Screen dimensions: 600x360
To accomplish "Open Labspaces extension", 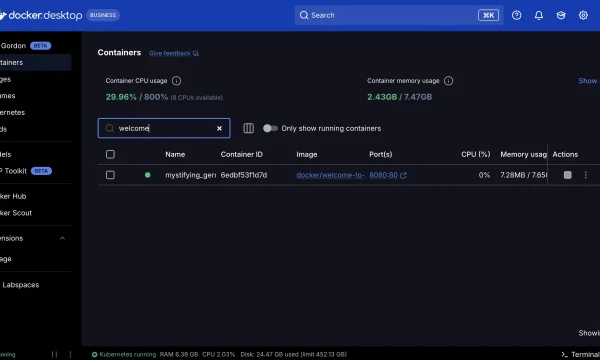I will (35, 285).
